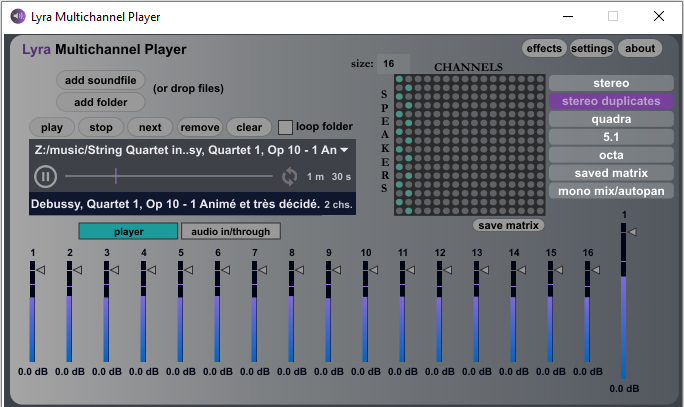Click the Debussy Quartet track title text
The height and width of the screenshot is (407, 684).
coord(175,204)
